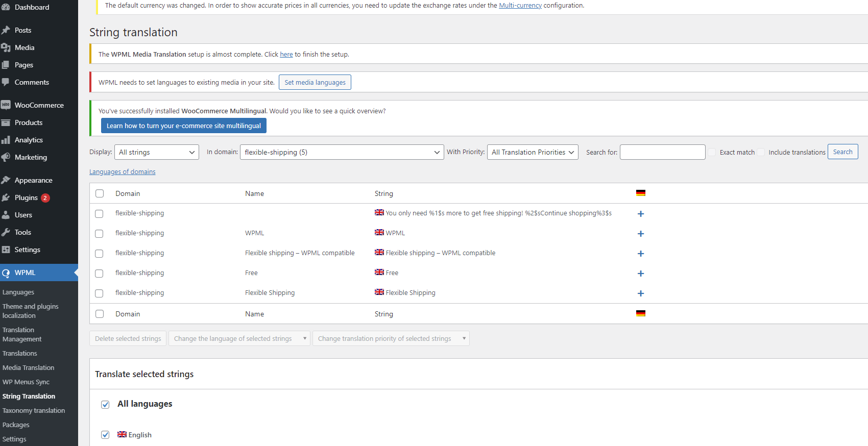Click the Analytics bar chart icon
868x446 pixels.
tap(6, 140)
